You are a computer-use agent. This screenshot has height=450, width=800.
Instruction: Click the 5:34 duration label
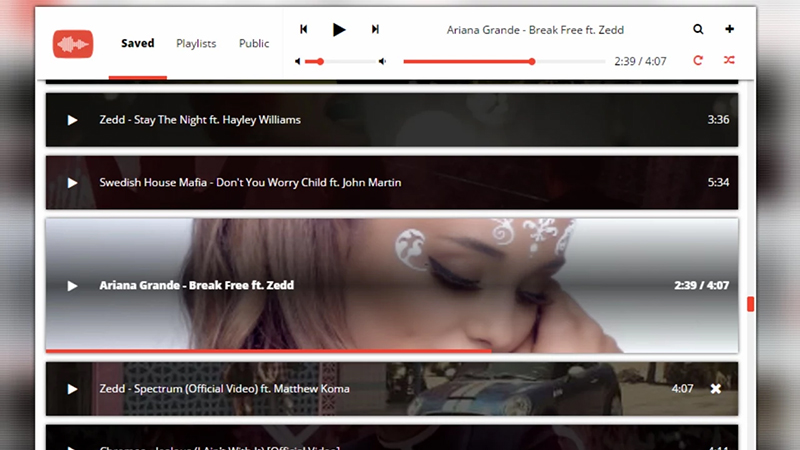click(x=718, y=182)
